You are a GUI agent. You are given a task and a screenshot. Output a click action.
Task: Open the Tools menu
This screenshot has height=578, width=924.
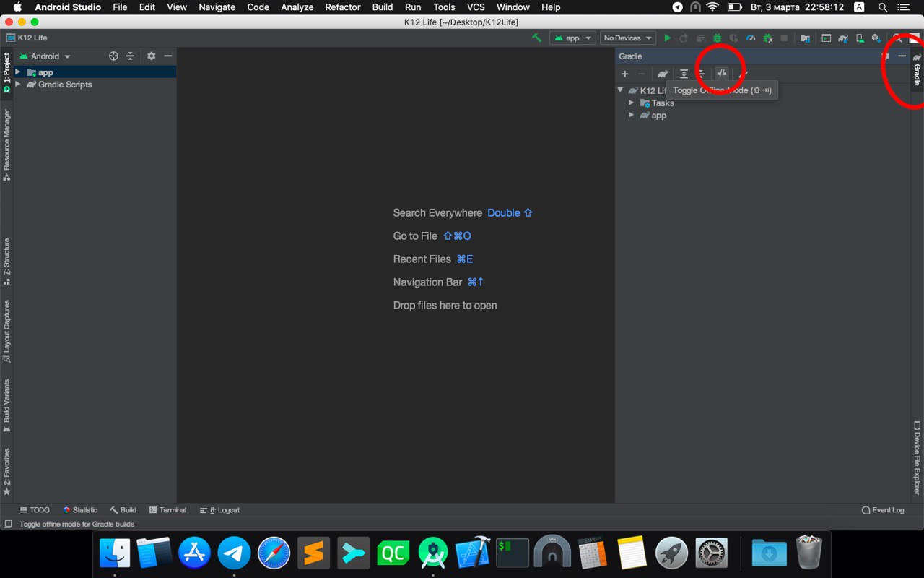click(x=444, y=7)
